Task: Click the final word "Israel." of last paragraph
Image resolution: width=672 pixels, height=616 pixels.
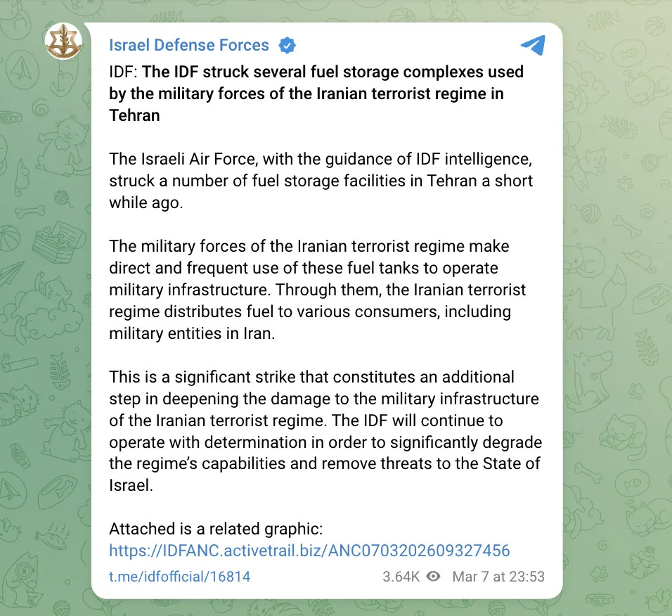Action: coord(131,486)
